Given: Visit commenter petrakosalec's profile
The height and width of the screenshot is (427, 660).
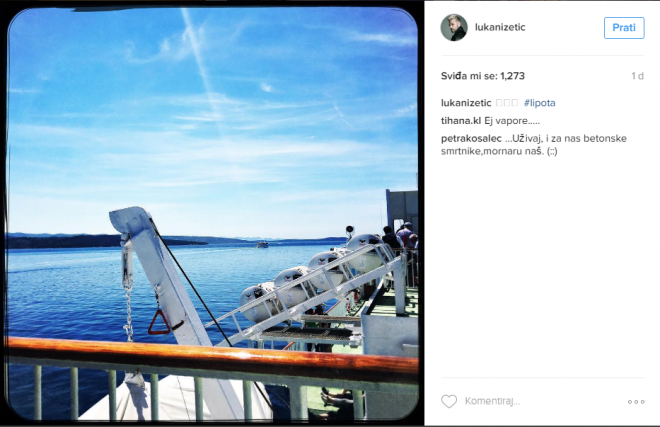Looking at the screenshot, I should (471, 139).
